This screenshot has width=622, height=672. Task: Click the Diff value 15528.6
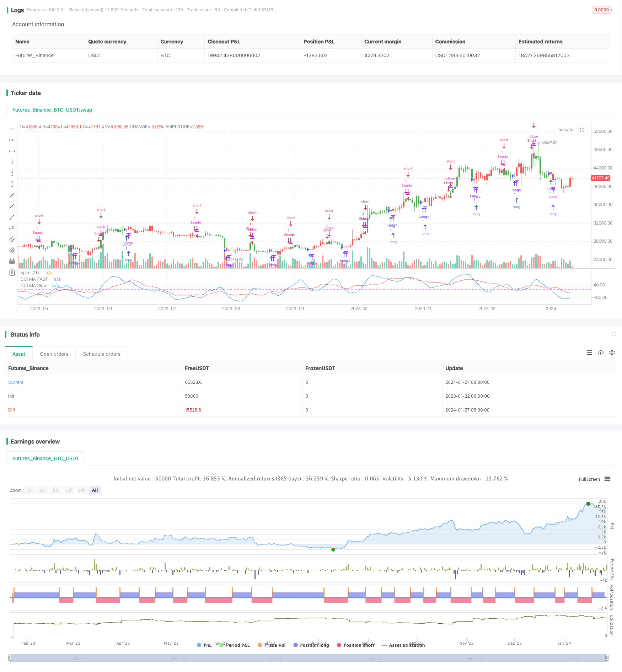(193, 410)
